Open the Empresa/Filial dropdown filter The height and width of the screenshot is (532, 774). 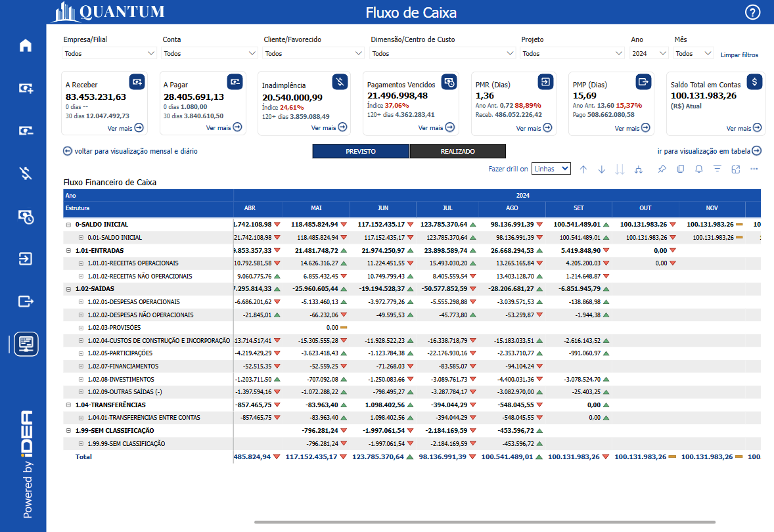[110, 54]
